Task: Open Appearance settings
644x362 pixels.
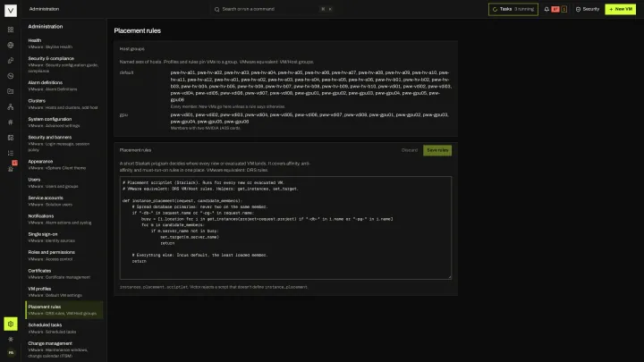Action: click(64, 164)
